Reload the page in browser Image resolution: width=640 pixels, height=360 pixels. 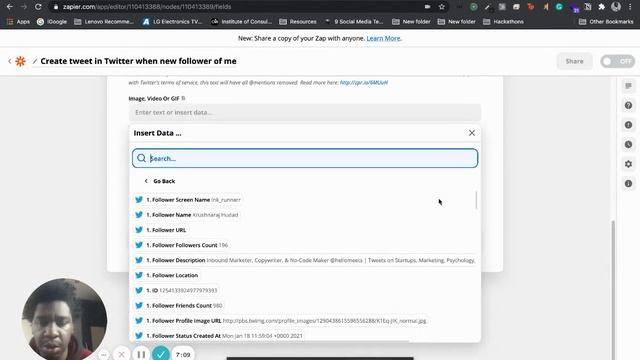click(38, 7)
